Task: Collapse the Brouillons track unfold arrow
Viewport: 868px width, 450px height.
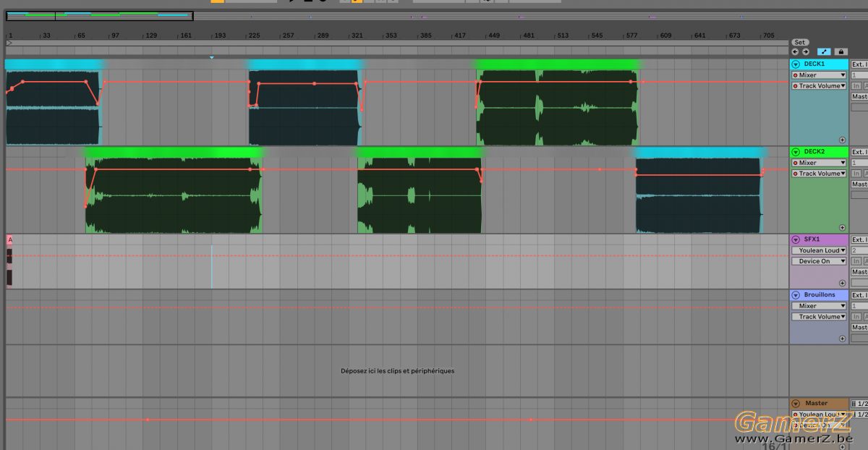Action: pos(796,295)
